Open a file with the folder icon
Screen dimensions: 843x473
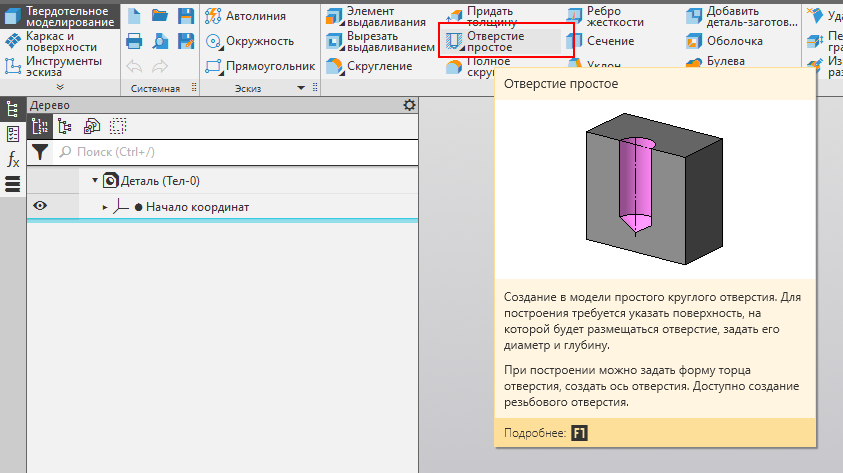(160, 16)
